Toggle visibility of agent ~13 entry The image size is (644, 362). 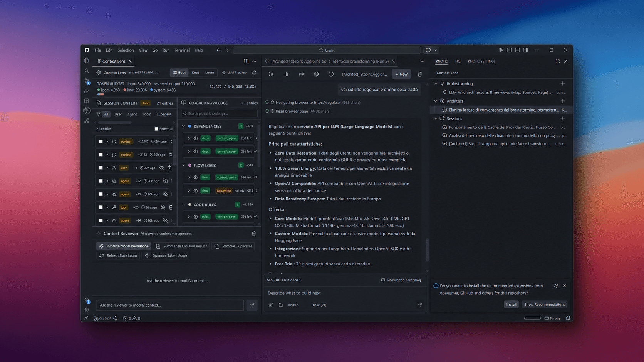pyautogui.click(x=165, y=194)
